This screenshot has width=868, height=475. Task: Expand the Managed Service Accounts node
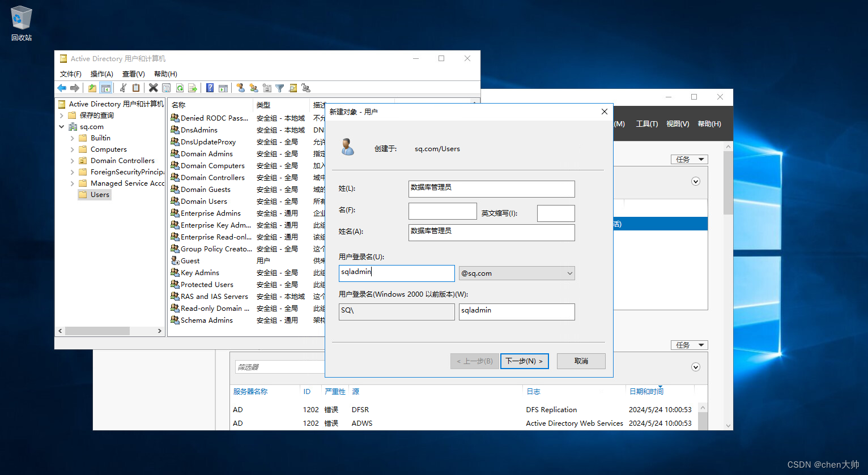click(72, 183)
